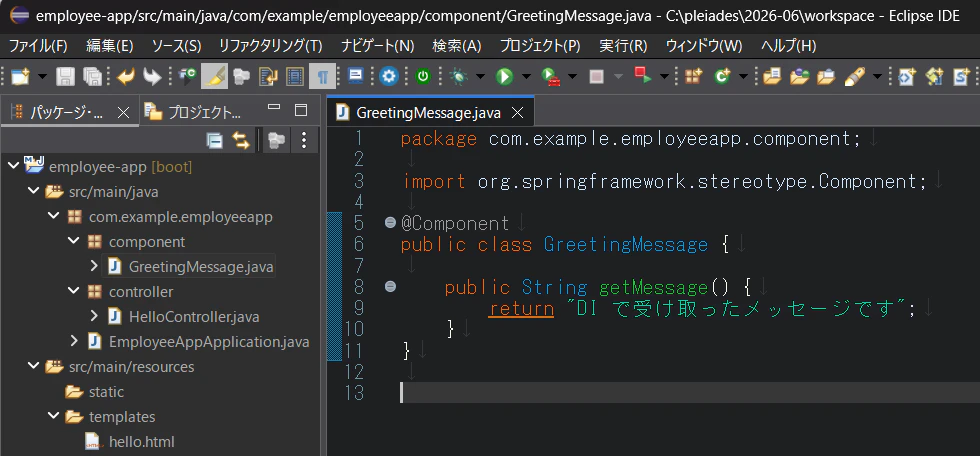Click the white forward arrow toolbar icon
Viewport: 980px width, 456px height.
coord(152,76)
